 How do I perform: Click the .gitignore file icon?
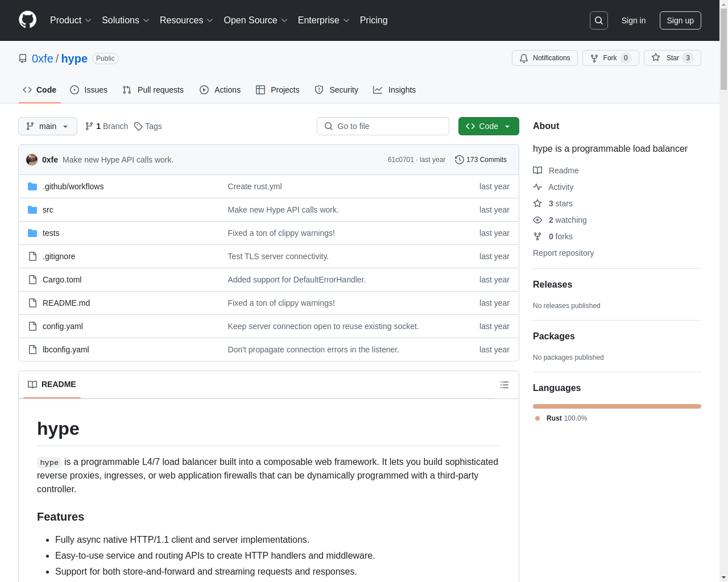[x=32, y=256]
